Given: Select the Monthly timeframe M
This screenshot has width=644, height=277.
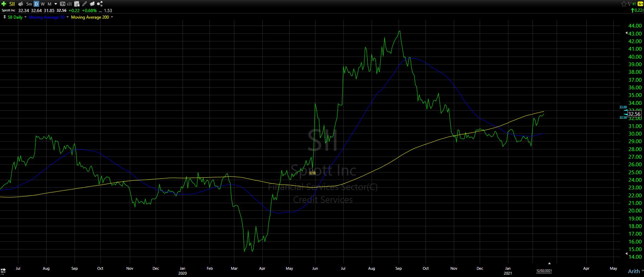Looking at the screenshot, I should coord(49,4).
